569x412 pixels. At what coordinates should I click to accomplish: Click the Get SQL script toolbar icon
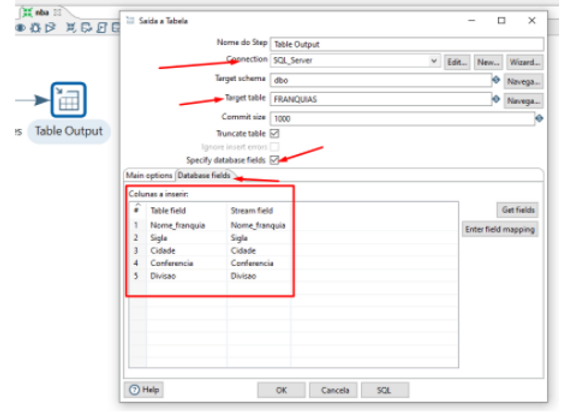(102, 28)
